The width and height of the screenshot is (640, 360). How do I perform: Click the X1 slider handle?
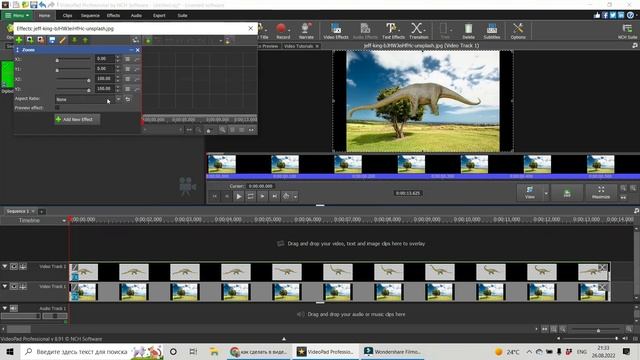click(x=58, y=60)
